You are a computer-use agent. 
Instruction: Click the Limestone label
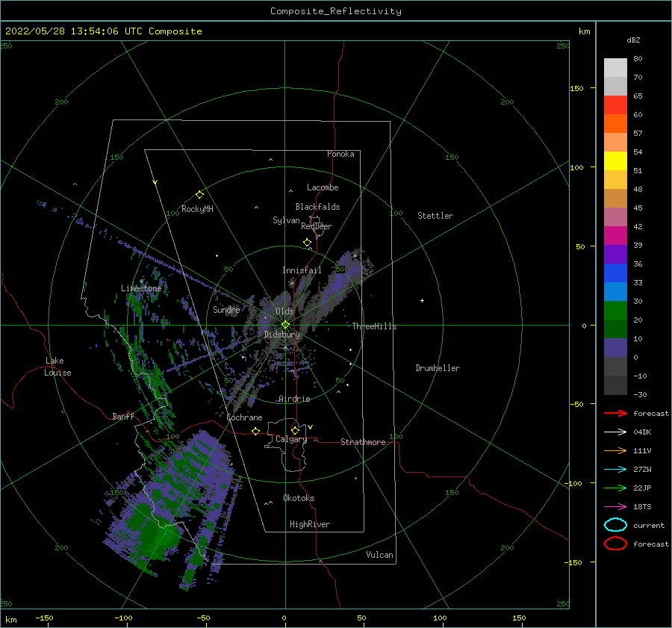141,288
